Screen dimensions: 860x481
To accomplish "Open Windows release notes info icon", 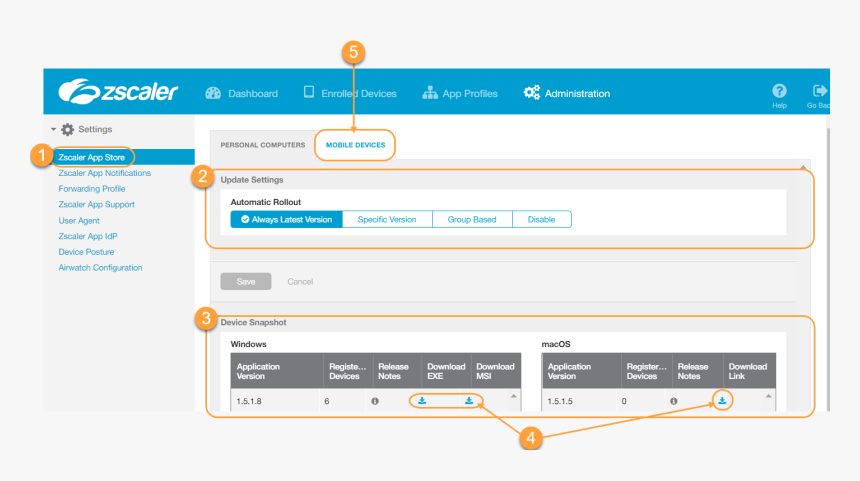I will point(375,401).
